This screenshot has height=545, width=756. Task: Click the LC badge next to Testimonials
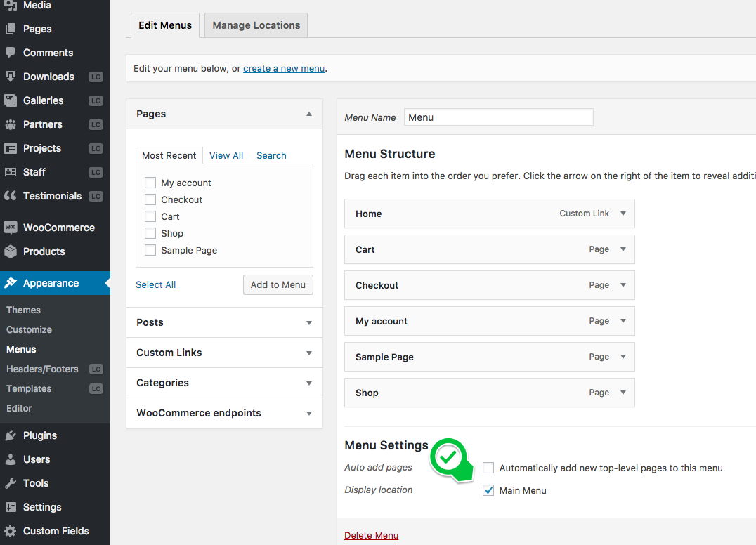pos(96,196)
